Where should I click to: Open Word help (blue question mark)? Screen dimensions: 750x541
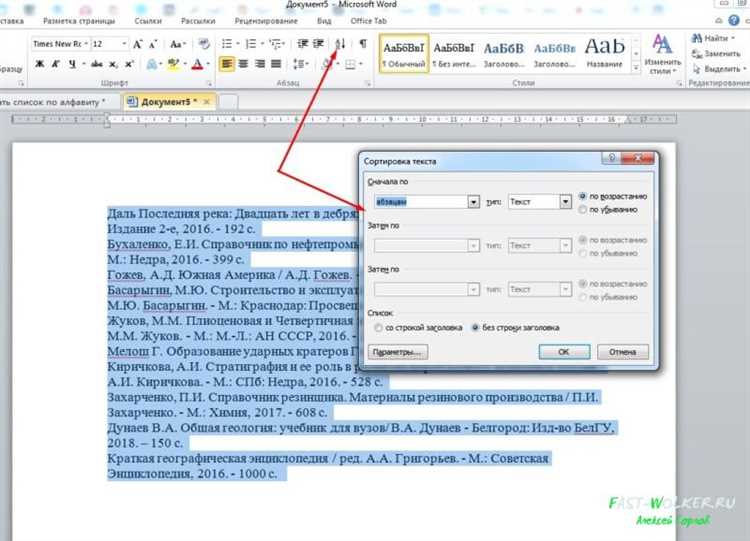pos(734,20)
